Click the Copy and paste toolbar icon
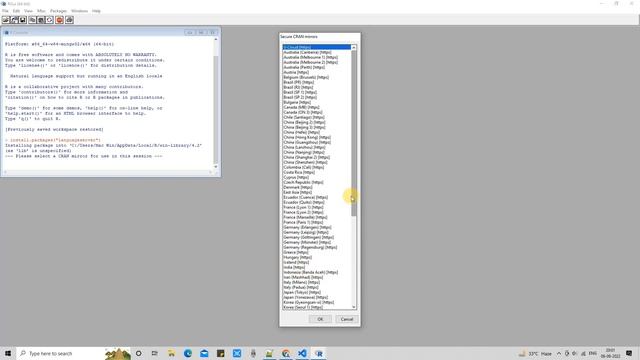 49,20
